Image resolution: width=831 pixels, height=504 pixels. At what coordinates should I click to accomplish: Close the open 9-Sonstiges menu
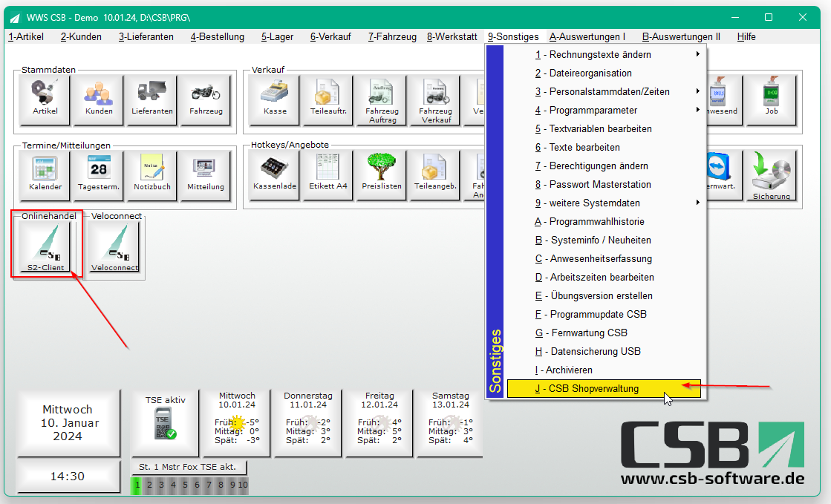pyautogui.click(x=513, y=36)
